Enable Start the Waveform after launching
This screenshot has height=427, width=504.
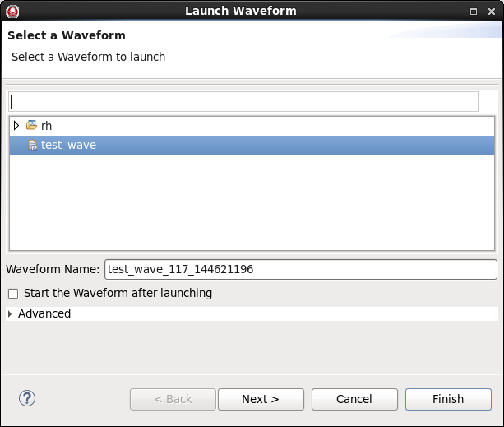point(13,294)
